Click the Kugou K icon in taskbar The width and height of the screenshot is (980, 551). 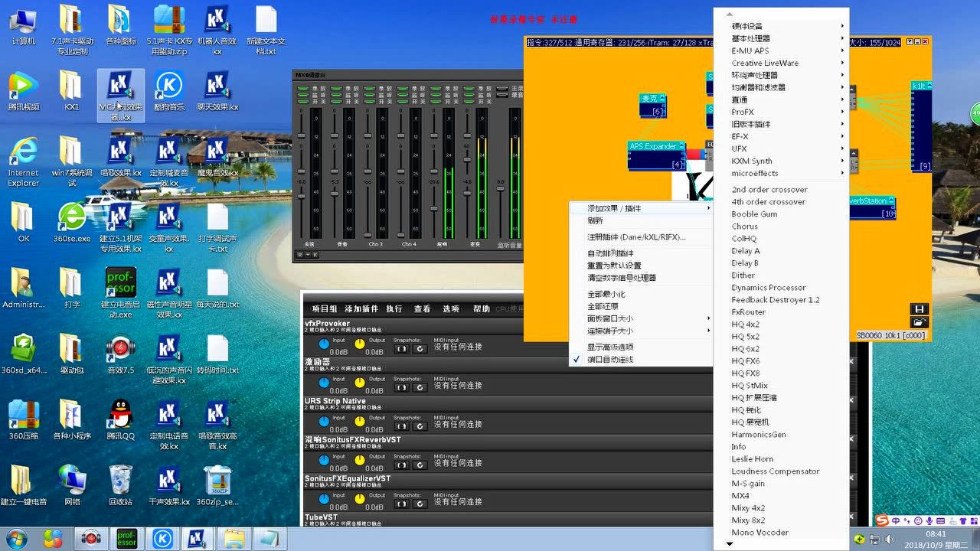162,539
